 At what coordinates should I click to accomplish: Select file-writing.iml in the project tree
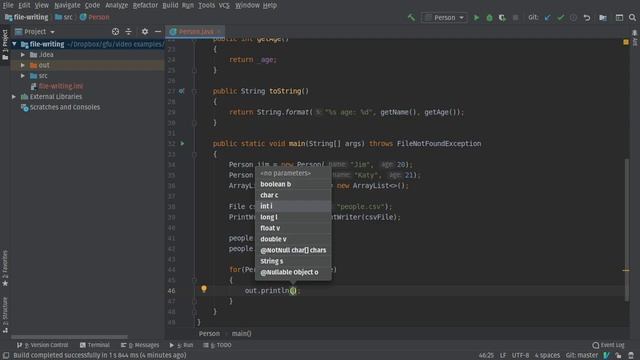[61, 86]
